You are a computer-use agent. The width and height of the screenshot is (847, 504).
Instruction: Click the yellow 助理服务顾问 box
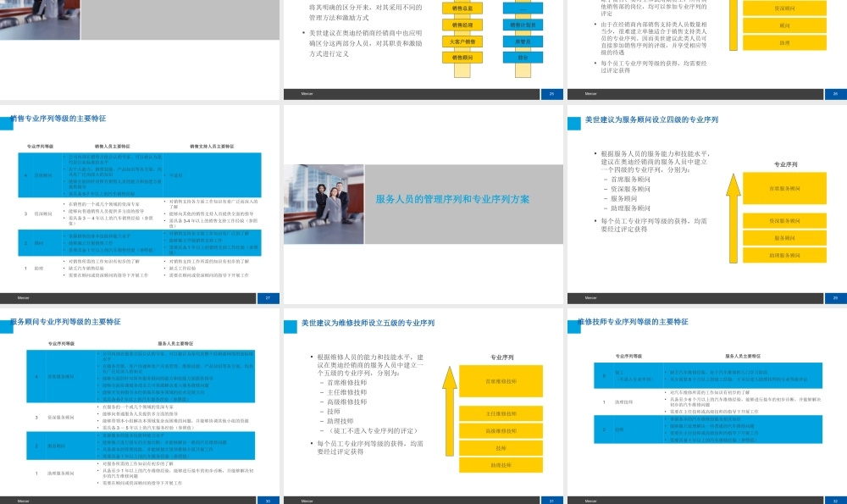coord(784,255)
